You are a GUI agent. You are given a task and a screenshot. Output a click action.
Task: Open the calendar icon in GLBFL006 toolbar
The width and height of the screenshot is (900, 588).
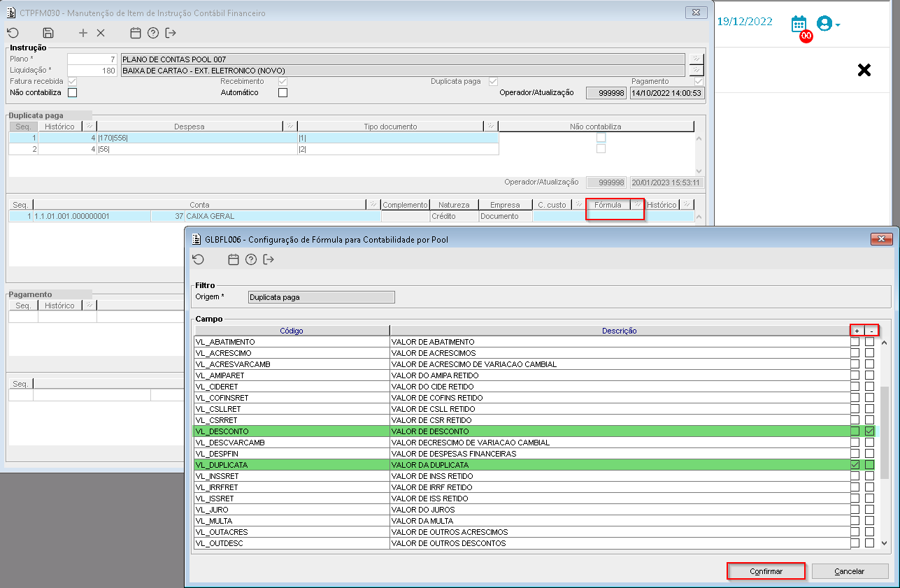click(x=234, y=259)
